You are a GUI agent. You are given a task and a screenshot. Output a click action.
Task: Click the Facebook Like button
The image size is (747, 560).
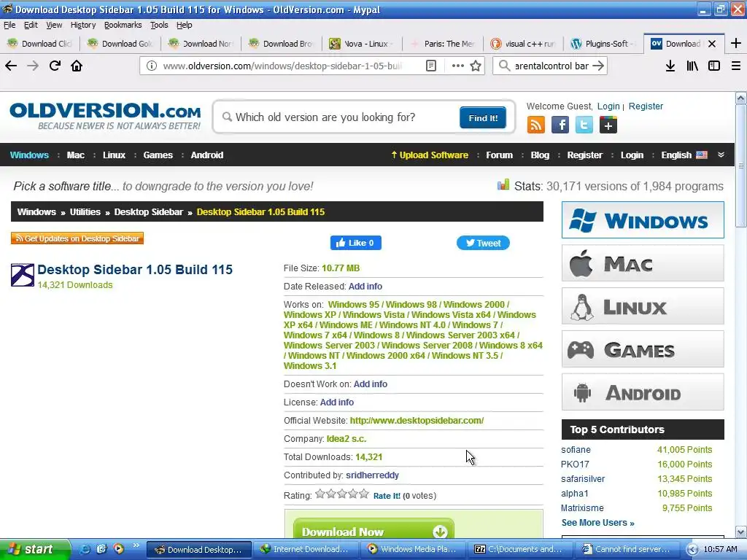[355, 243]
